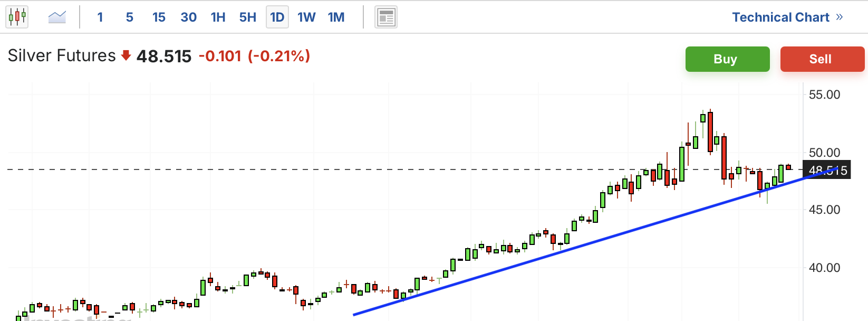Click the 40.00 price axis label
This screenshot has height=321, width=868.
pyautogui.click(x=824, y=268)
